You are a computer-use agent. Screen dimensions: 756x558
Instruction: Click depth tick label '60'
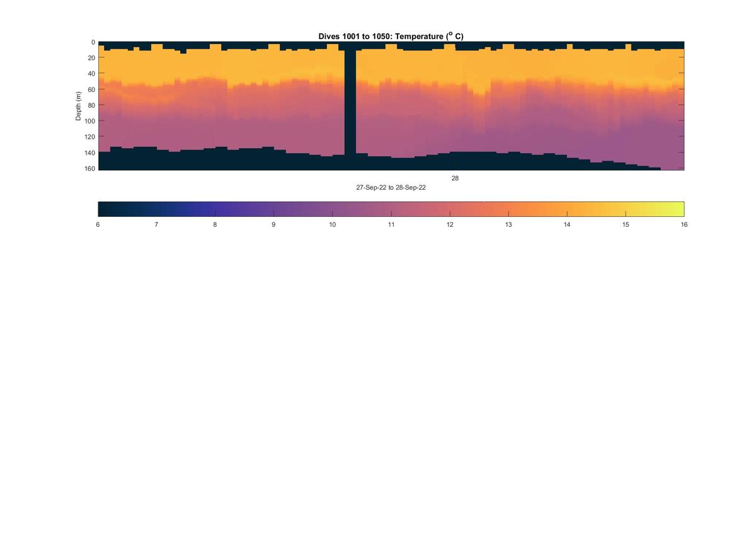(x=91, y=90)
